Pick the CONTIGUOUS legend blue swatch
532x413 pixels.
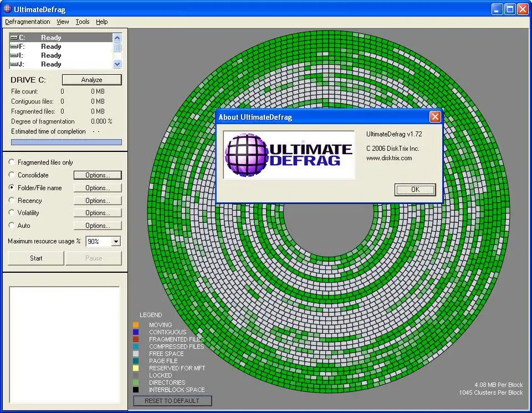pyautogui.click(x=136, y=332)
